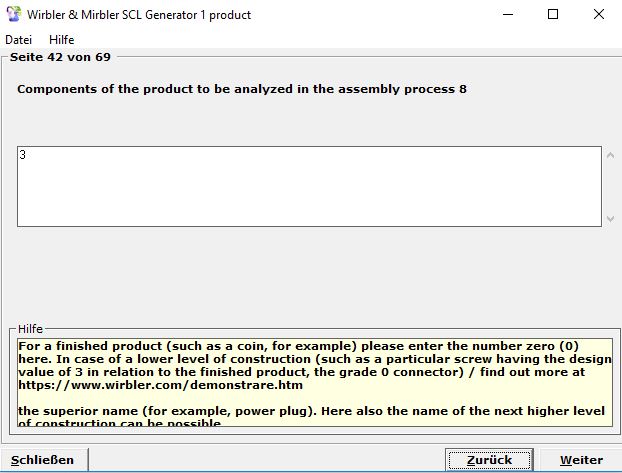This screenshot has height=473, width=622.
Task: Click the Hilfe group box label
Action: [x=31, y=329]
